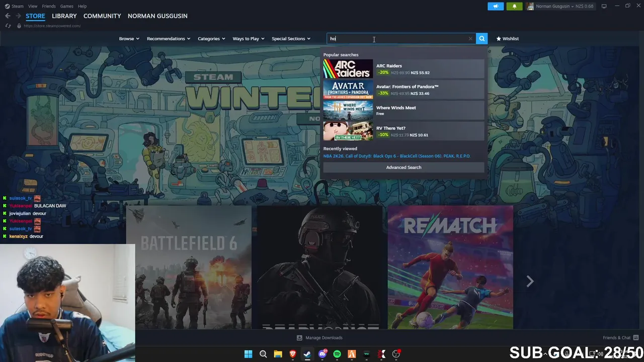This screenshot has height=362, width=644.
Task: Open Advanced Search
Action: [404, 167]
